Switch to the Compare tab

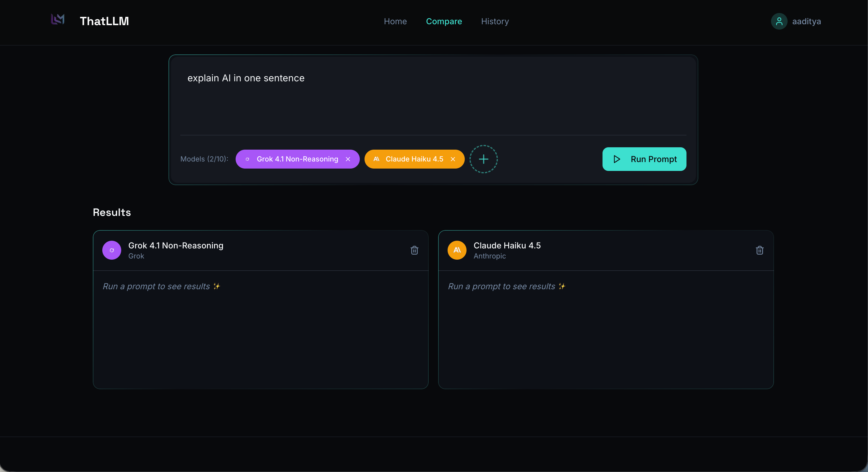[x=443, y=21]
